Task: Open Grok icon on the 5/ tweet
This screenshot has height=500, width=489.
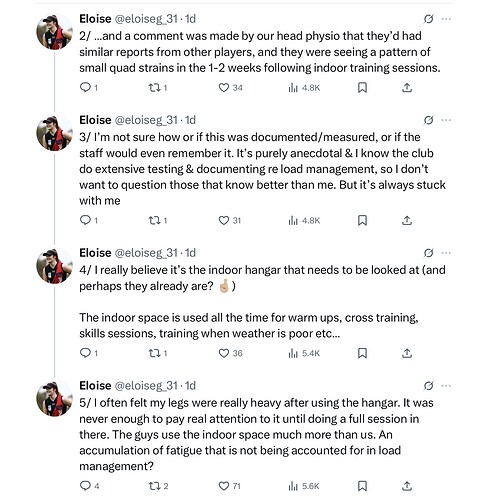Action: (428, 386)
